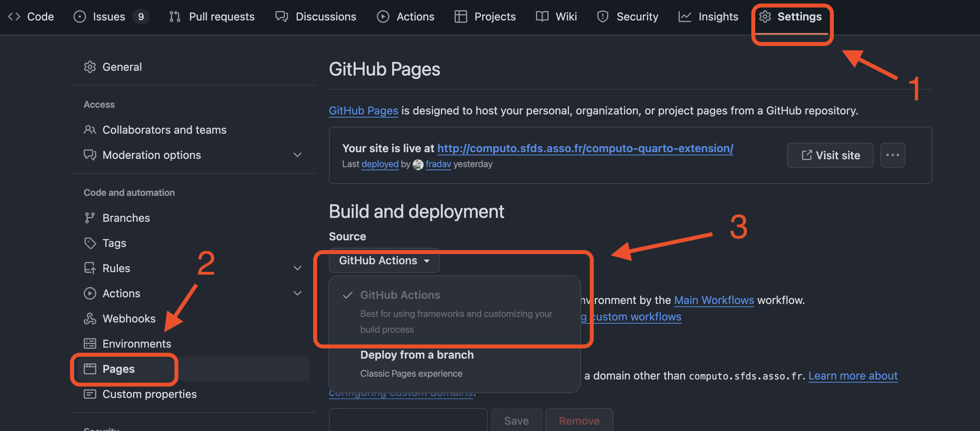The width and height of the screenshot is (980, 431).
Task: Click the Branches git-branch icon
Action: pos(90,218)
